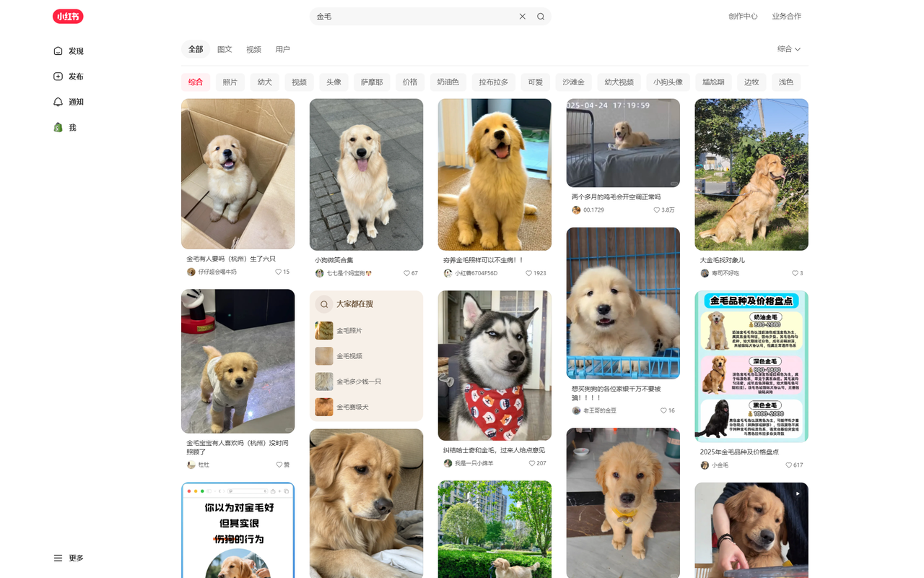Open the post 大金毛找对象儿
Viewport: 924px width, 578px height.
tap(751, 174)
